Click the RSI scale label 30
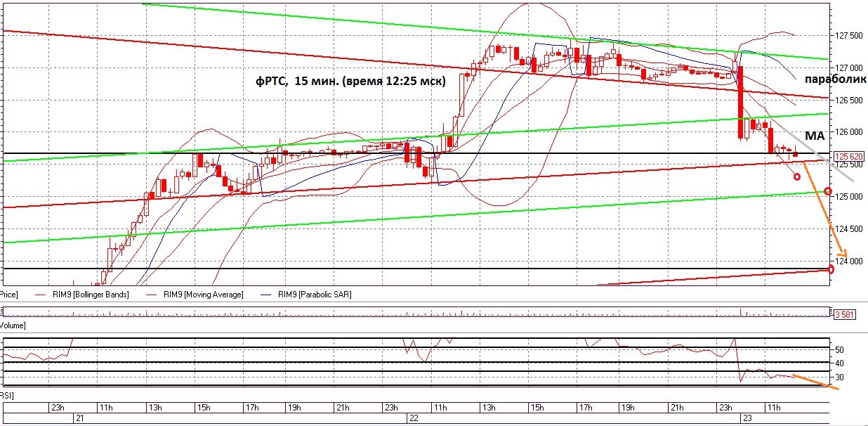The height and width of the screenshot is (426, 868). pos(838,377)
